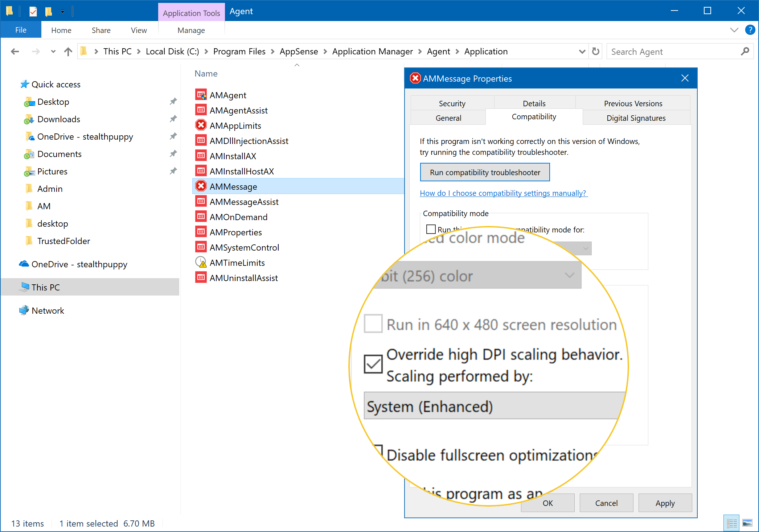Switch to details view layout icon
The width and height of the screenshot is (759, 532).
pos(731,523)
